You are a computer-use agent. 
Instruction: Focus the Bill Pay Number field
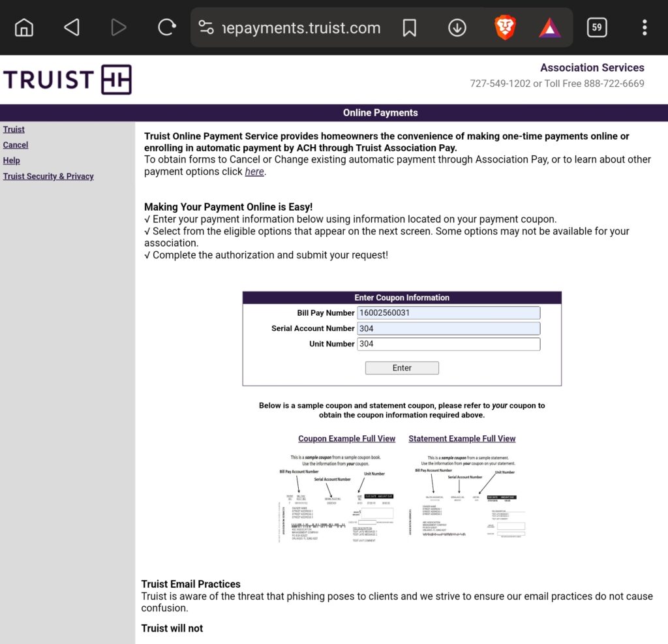tap(448, 313)
